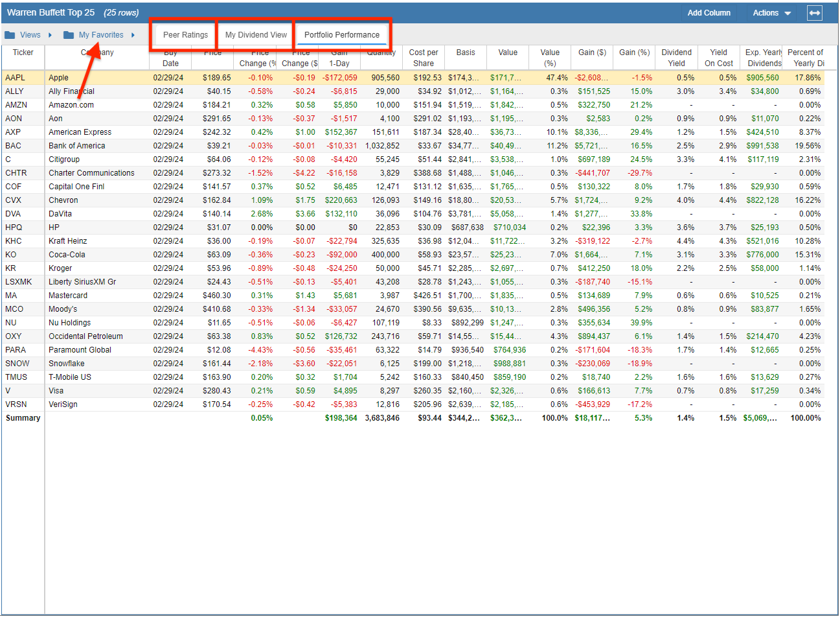Click the Coca-Cola company name
This screenshot has width=840, height=619.
pyautogui.click(x=67, y=255)
